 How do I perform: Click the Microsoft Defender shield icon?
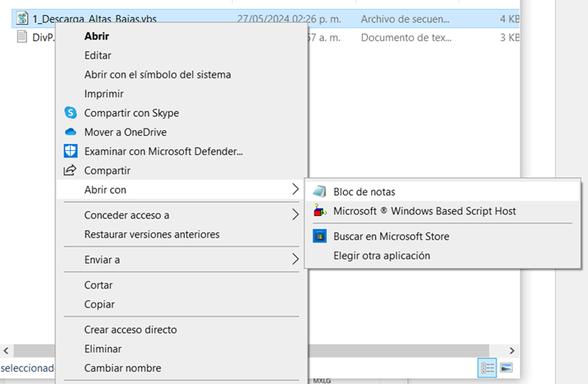tap(70, 152)
